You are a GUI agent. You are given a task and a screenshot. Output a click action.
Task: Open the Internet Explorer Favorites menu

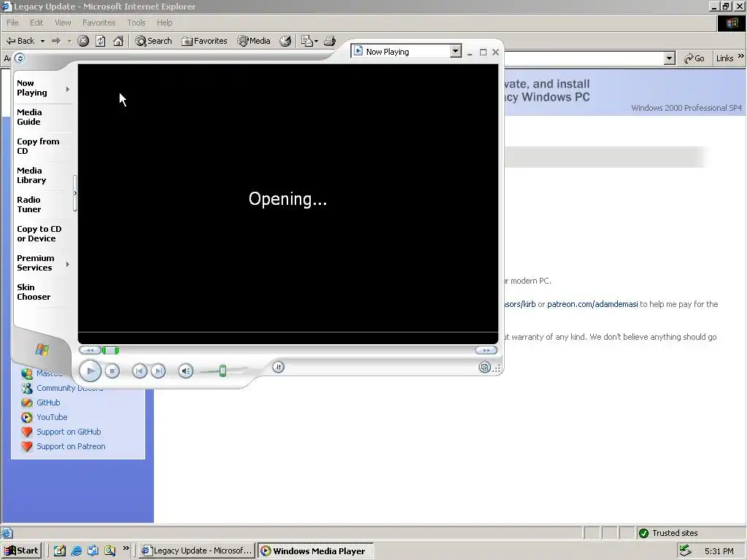pyautogui.click(x=98, y=23)
